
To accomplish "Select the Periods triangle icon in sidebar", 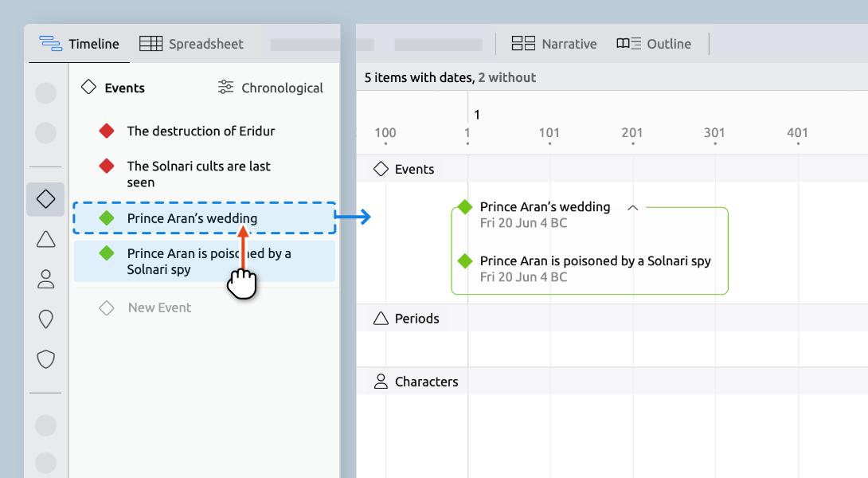I will click(46, 239).
